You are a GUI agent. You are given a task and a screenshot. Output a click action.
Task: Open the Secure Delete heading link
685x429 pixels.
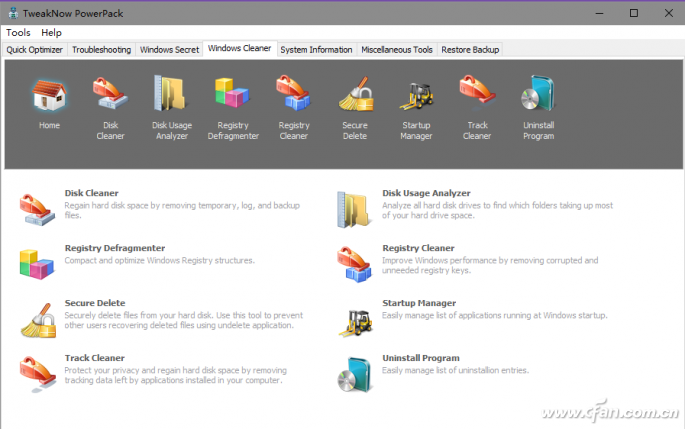pos(95,303)
